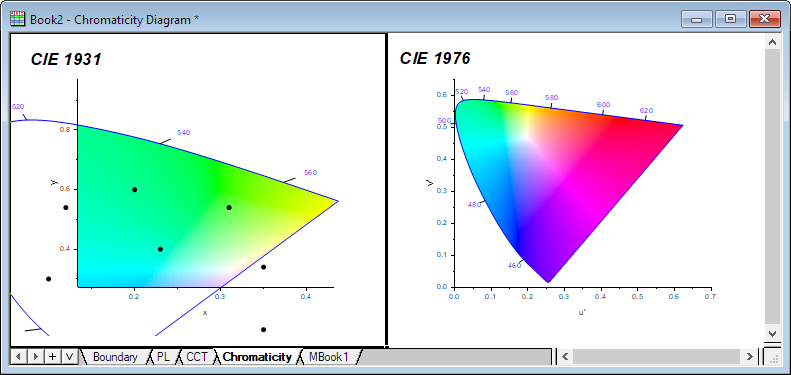Select the 480 wavelength label in CIE 1976
The height and width of the screenshot is (375, 791).
click(x=475, y=204)
